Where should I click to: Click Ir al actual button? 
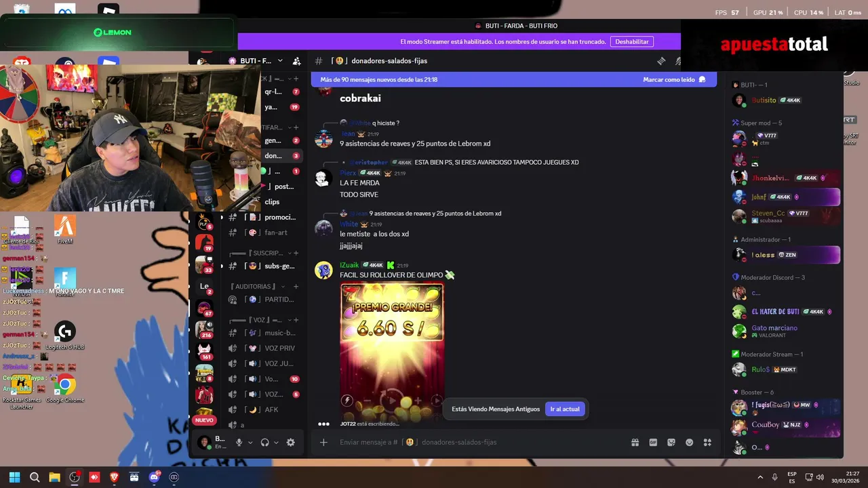click(x=565, y=409)
